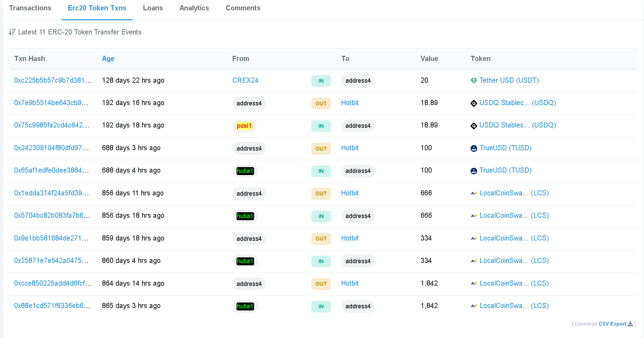Click address4 recipient in the CREX24 row
Viewport: 644px width, 338px height.
click(x=358, y=81)
